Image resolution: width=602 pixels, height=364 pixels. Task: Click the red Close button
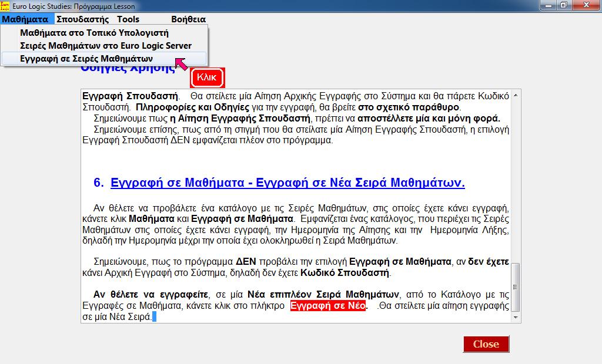point(486,344)
